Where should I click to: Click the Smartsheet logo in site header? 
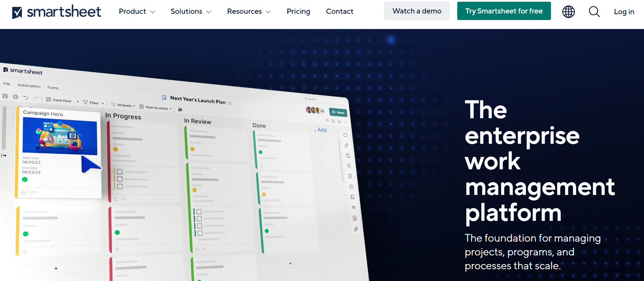point(57,12)
